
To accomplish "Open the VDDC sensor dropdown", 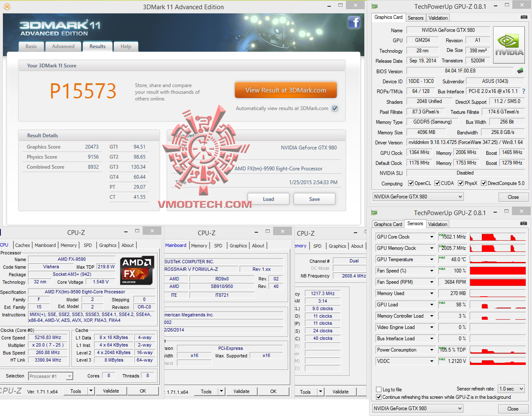I will pyautogui.click(x=432, y=361).
